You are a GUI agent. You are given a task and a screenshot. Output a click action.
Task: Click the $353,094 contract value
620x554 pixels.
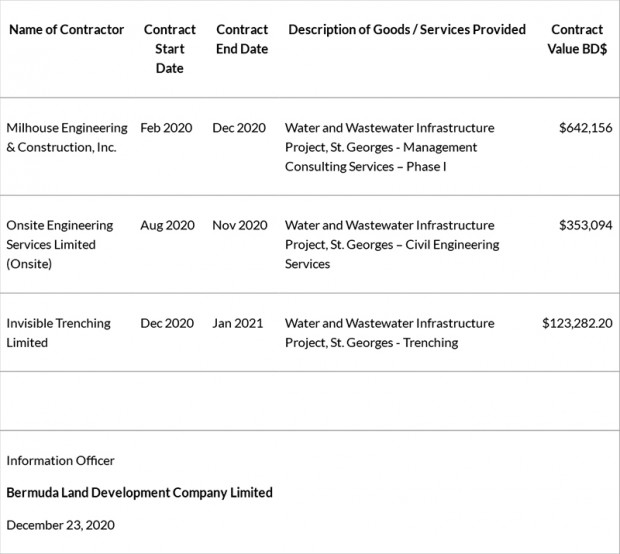tap(585, 226)
